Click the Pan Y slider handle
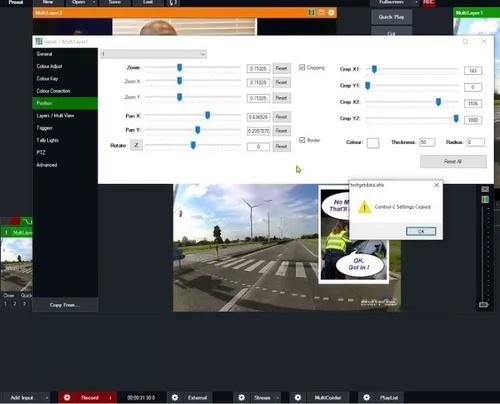The image size is (500, 404). point(198,130)
